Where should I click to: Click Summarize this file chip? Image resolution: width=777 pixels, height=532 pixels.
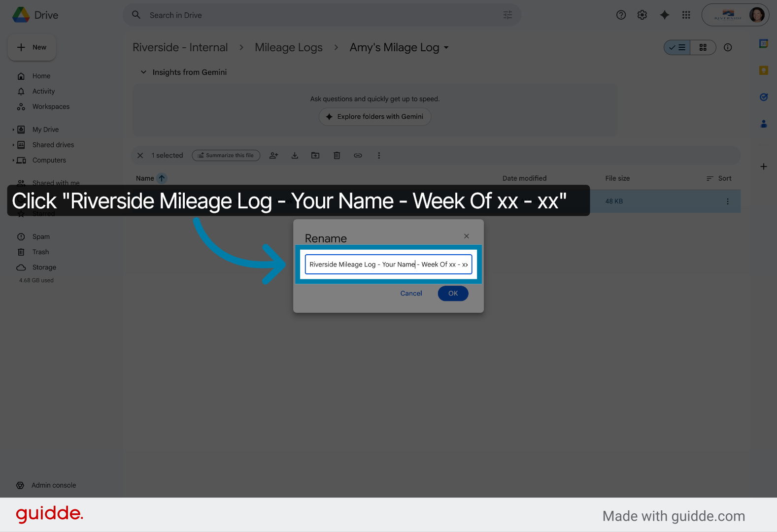[x=226, y=155]
